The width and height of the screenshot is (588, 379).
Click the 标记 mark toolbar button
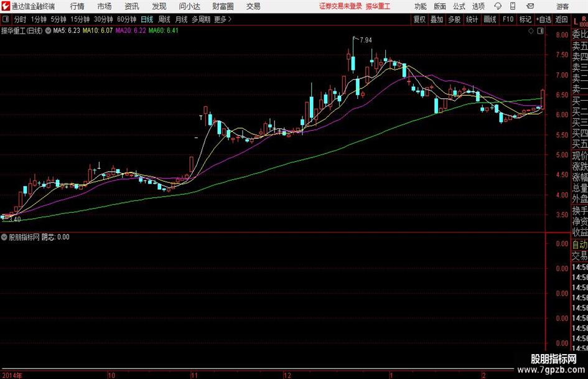pos(525,19)
